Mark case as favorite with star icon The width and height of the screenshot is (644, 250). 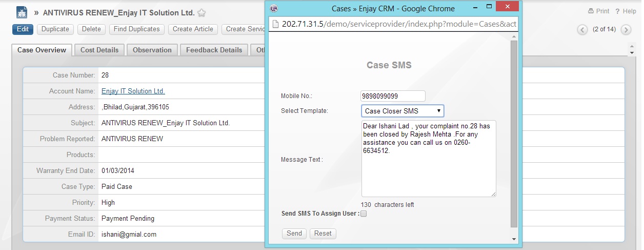[x=202, y=13]
